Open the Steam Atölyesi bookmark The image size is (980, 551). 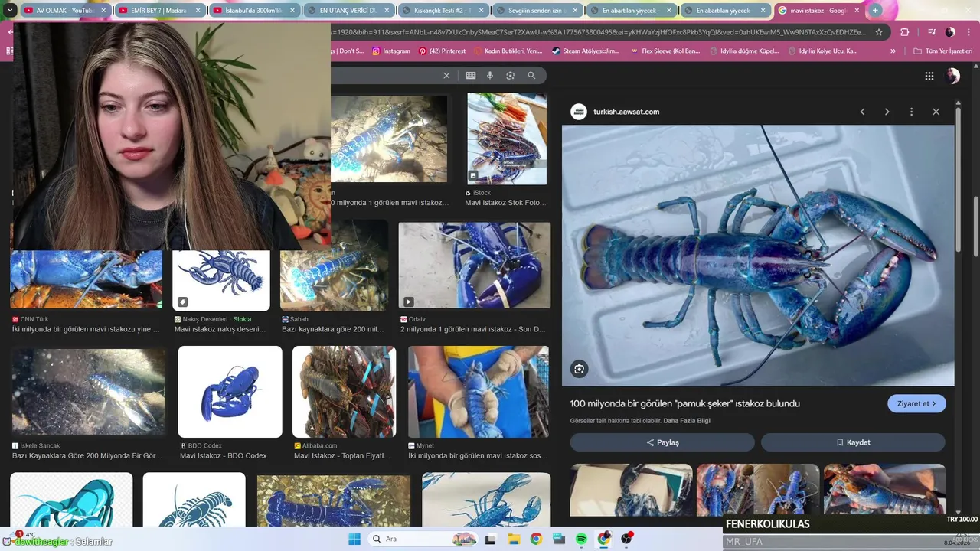click(585, 51)
